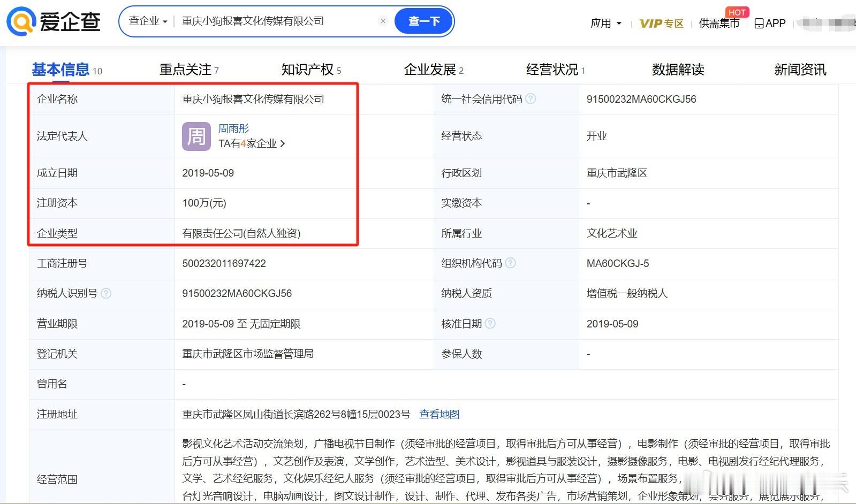Click the HOT badge above 供需集市
The image size is (856, 504).
point(737,12)
